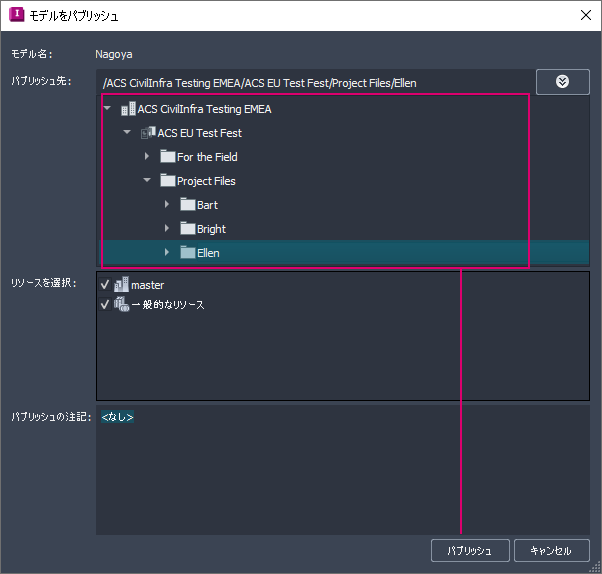This screenshot has height=574, width=602.
Task: Select the Ellen folder label
Action: tap(208, 253)
